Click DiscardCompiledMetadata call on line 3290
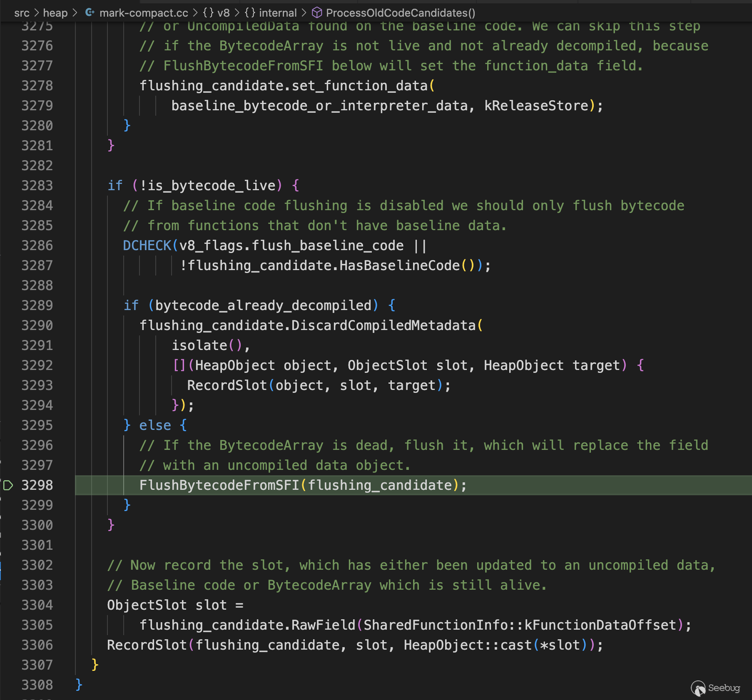This screenshot has width=752, height=700. click(x=383, y=325)
